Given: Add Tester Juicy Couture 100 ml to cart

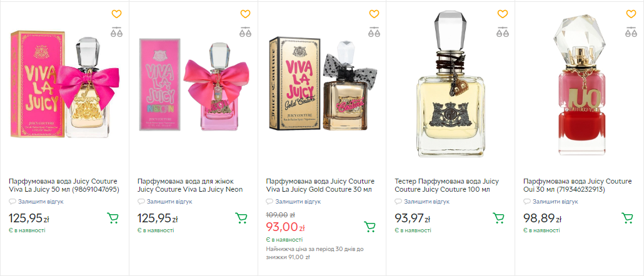Looking at the screenshot, I should tap(499, 218).
